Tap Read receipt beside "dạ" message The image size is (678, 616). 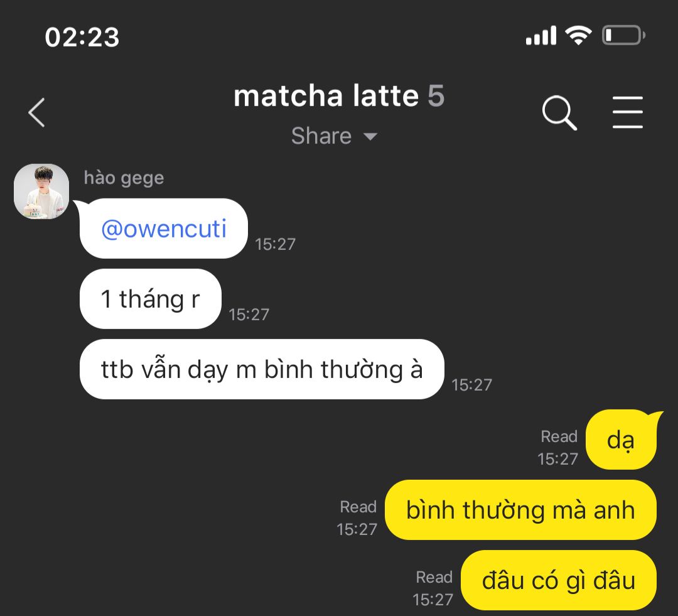pyautogui.click(x=559, y=436)
